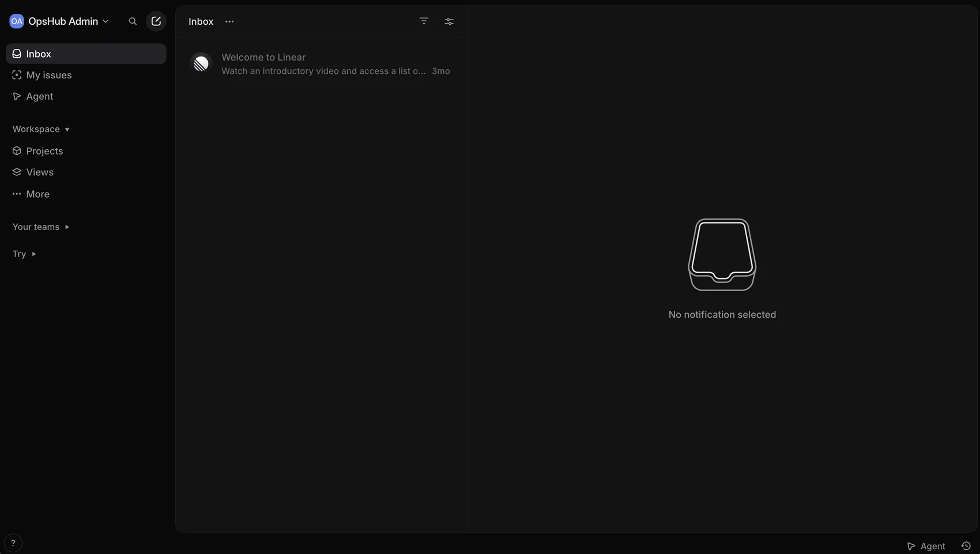Open the history clock icon
The width and height of the screenshot is (980, 554).
click(x=966, y=546)
